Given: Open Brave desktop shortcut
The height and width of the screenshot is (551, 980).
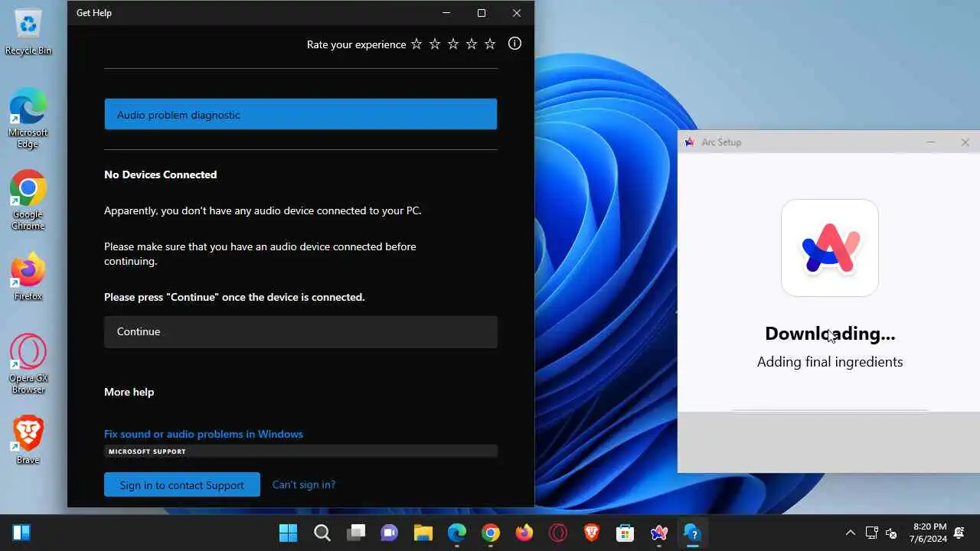Looking at the screenshot, I should coord(28,440).
